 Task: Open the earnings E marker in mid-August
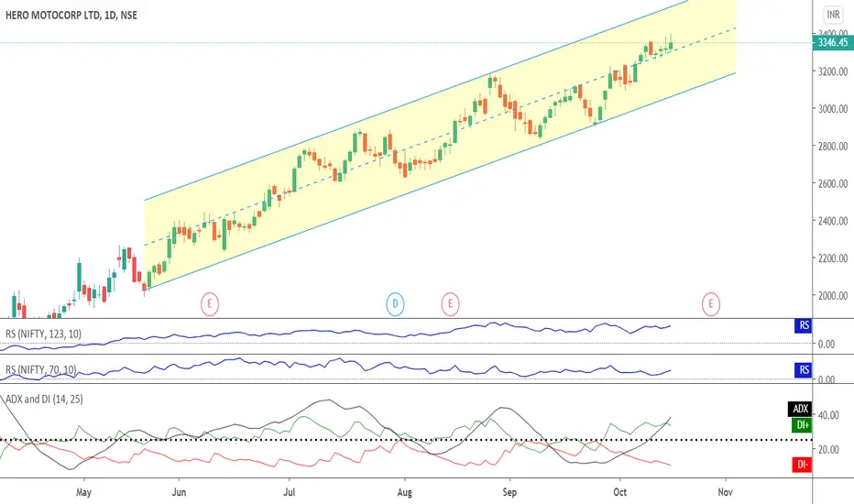[450, 304]
